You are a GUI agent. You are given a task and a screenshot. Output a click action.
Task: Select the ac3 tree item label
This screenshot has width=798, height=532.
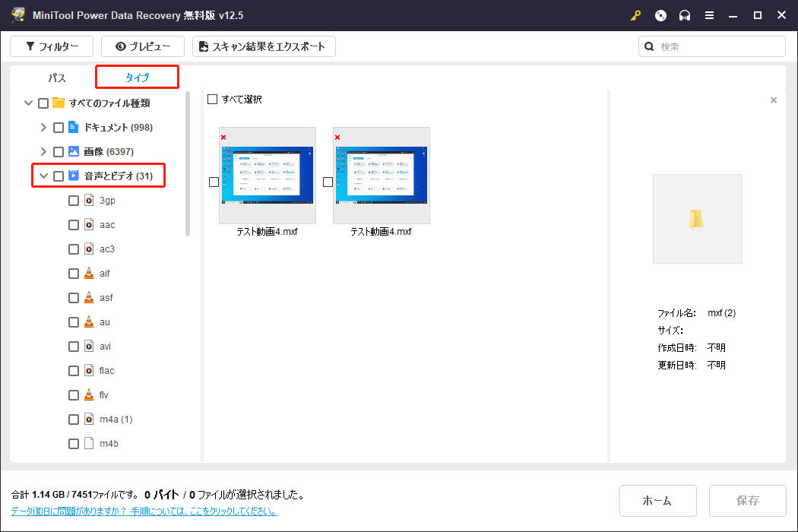click(x=107, y=249)
